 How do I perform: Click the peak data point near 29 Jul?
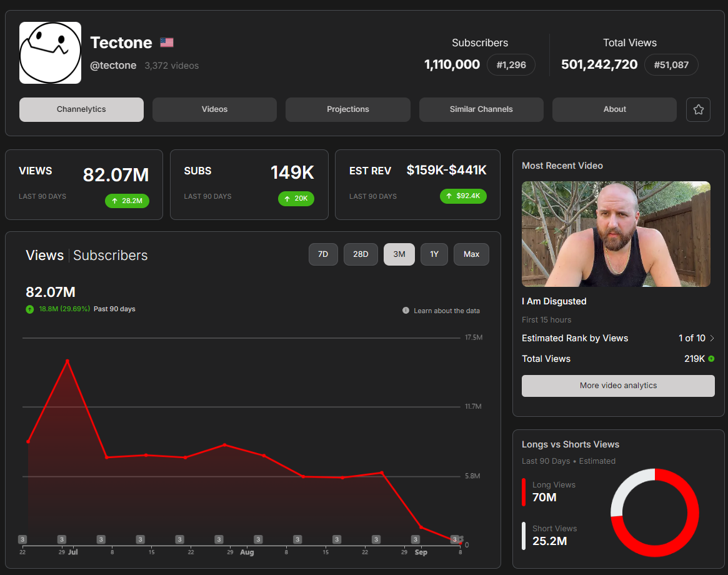pos(67,361)
